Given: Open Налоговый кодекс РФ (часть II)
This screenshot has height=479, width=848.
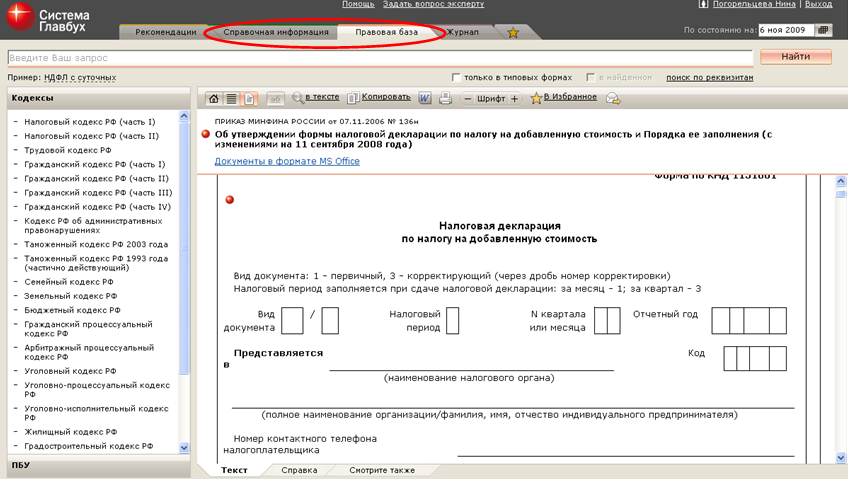Looking at the screenshot, I should click(91, 136).
